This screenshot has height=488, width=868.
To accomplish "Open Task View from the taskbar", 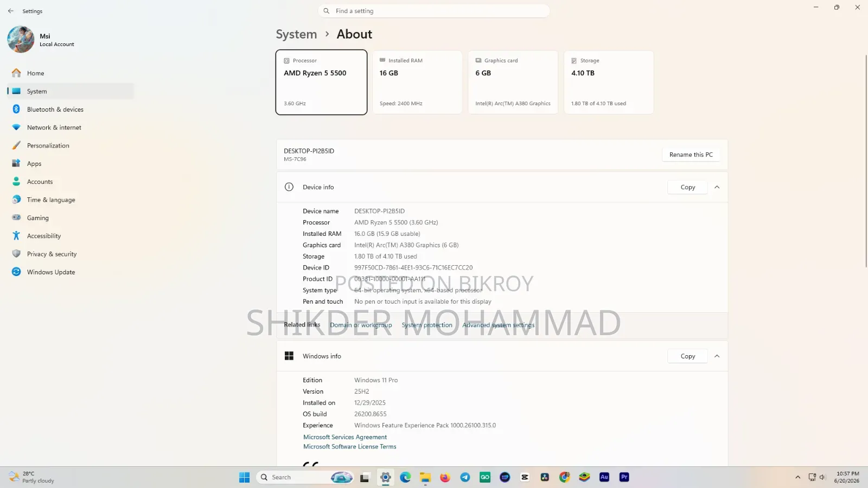I will [x=365, y=477].
